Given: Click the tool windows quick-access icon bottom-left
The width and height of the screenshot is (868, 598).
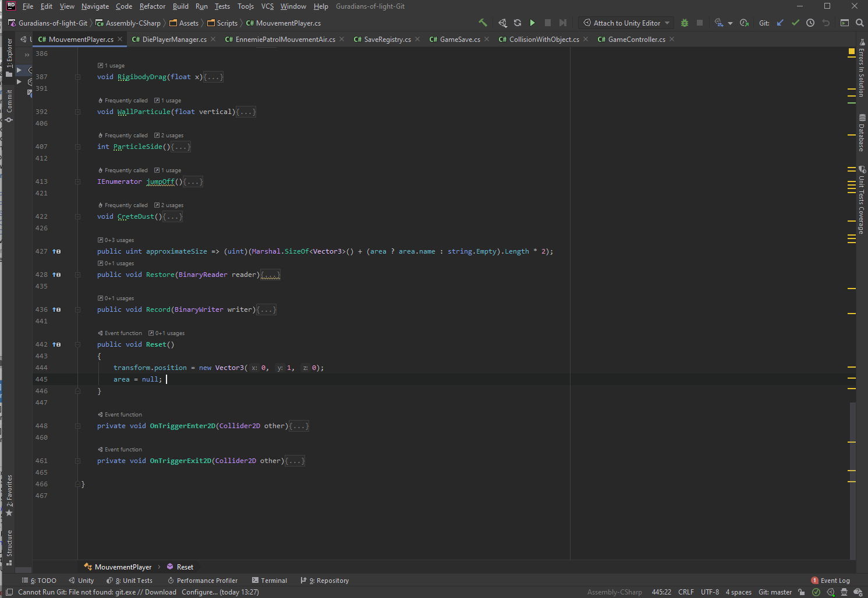Looking at the screenshot, I should 9,592.
